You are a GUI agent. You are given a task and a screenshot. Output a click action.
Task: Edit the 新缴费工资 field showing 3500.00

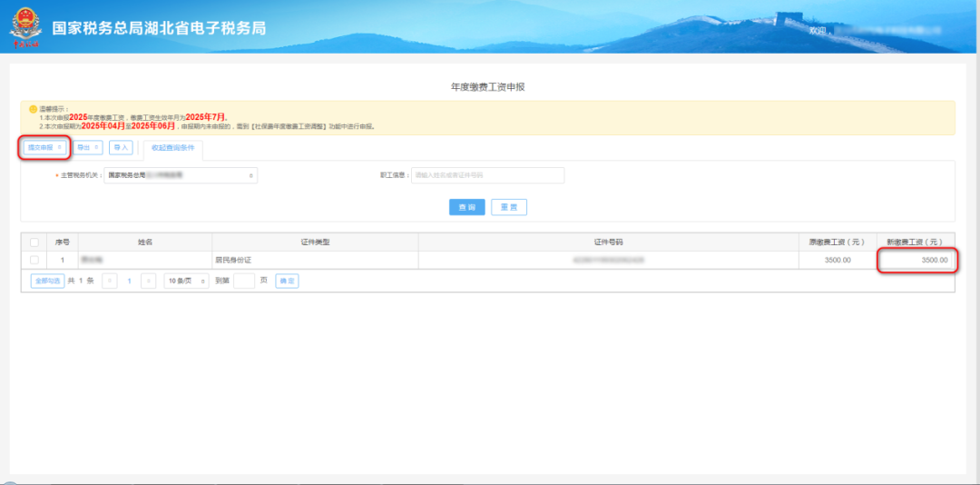[x=916, y=260]
